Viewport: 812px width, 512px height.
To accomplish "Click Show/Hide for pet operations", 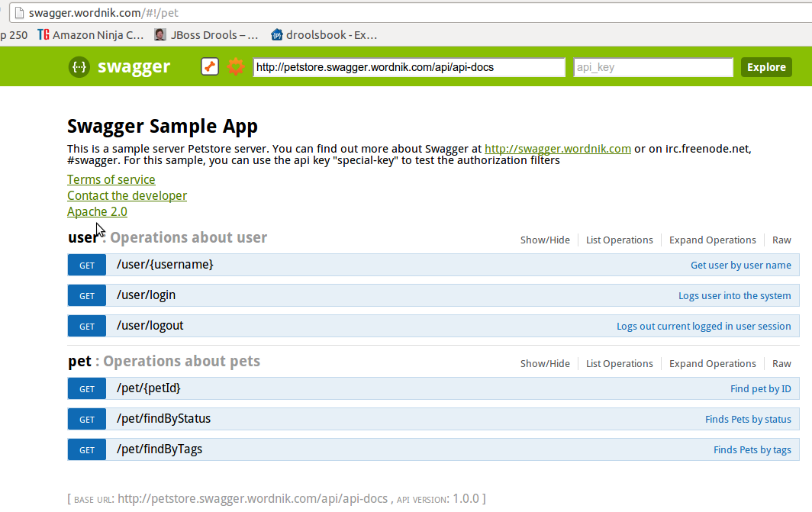I will click(x=545, y=364).
